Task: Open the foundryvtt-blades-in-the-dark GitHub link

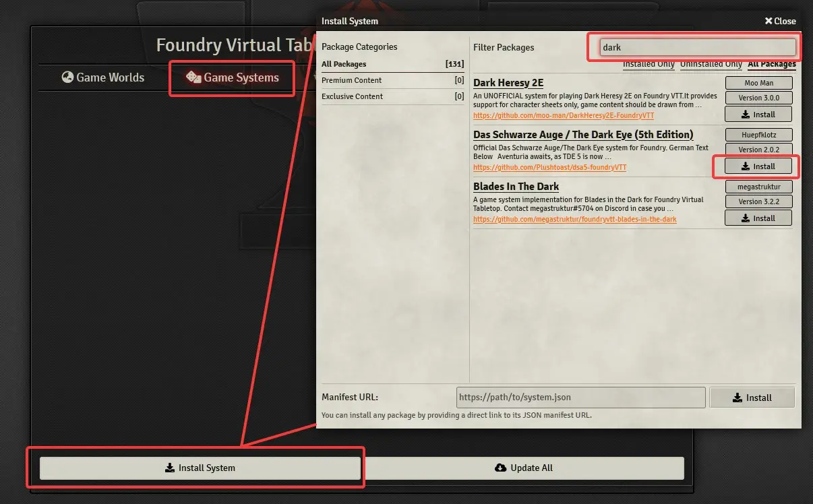Action: pos(575,220)
